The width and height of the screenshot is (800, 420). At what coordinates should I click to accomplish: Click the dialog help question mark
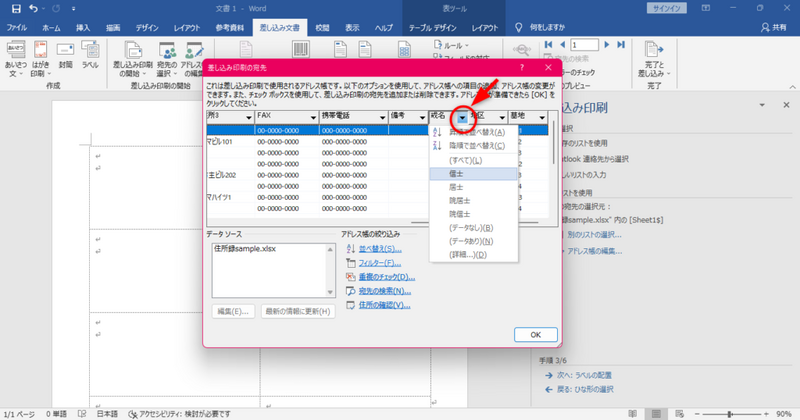[x=521, y=67]
